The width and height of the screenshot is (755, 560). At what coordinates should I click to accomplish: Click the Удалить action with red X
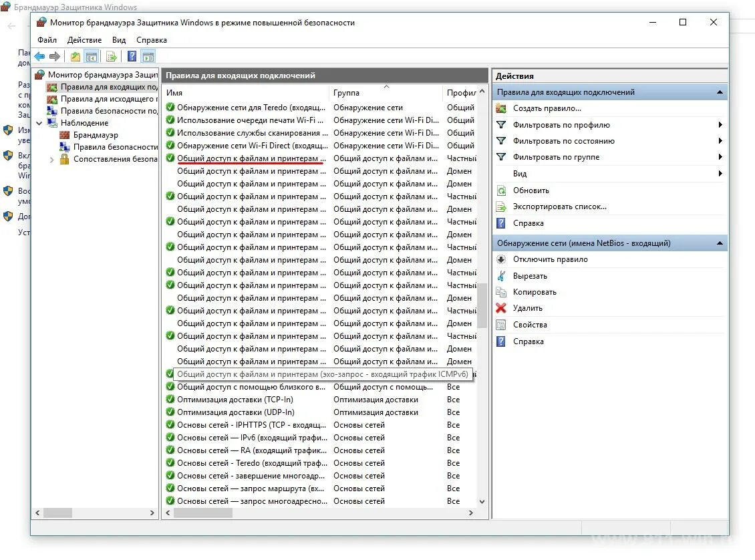pyautogui.click(x=527, y=308)
